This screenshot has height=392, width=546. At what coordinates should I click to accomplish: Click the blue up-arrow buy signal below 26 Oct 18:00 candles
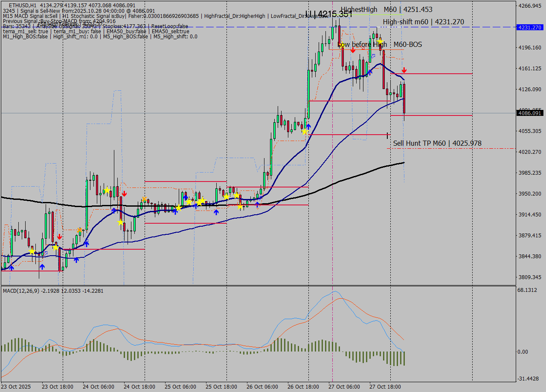click(x=308, y=126)
